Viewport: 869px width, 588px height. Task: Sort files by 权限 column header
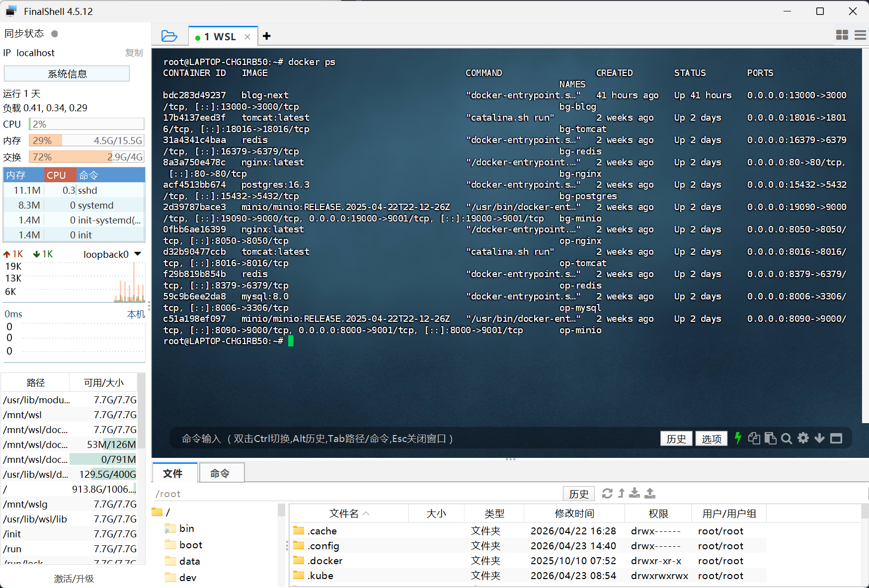click(658, 514)
